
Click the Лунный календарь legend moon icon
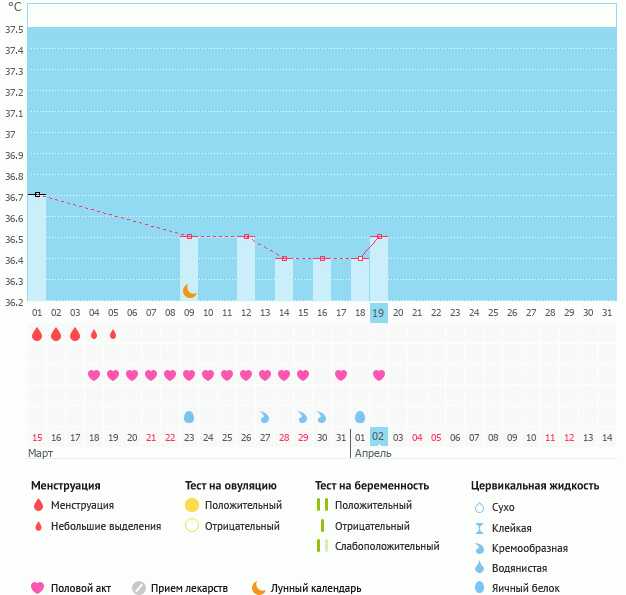[259, 588]
